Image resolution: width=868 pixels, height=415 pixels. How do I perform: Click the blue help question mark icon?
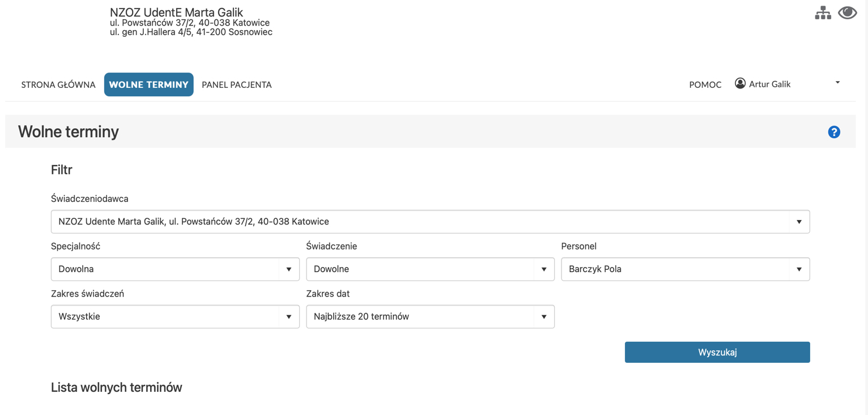coord(833,132)
